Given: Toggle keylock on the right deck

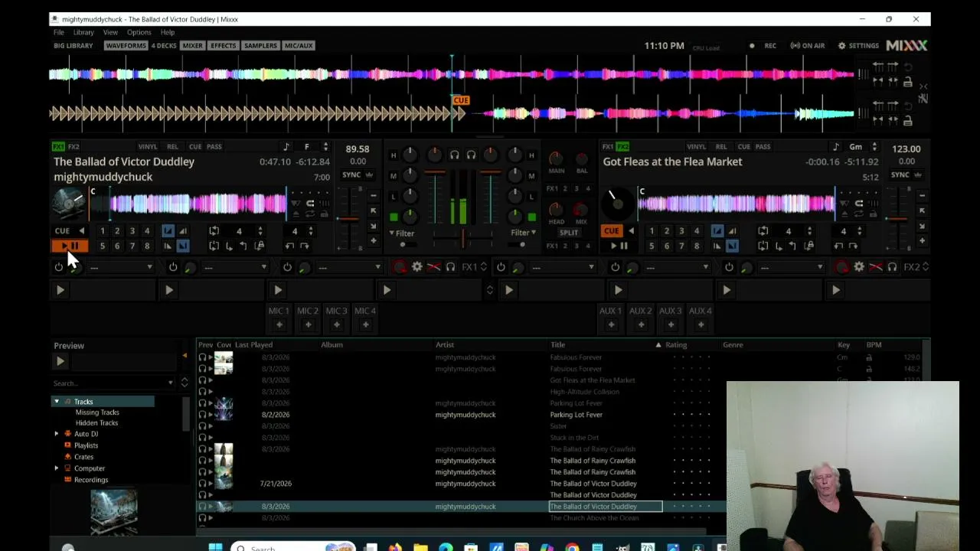Looking at the screenshot, I should tap(835, 147).
